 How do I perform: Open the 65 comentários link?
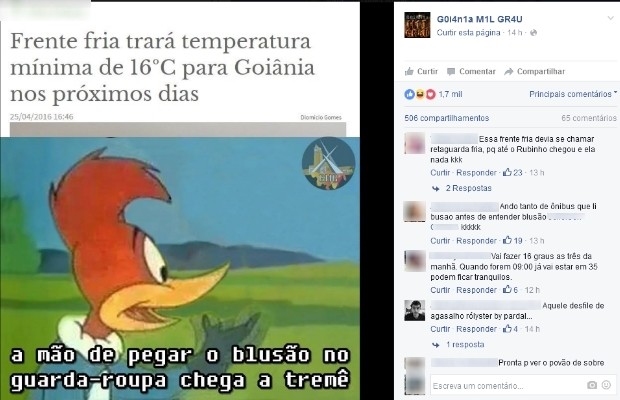coord(589,118)
